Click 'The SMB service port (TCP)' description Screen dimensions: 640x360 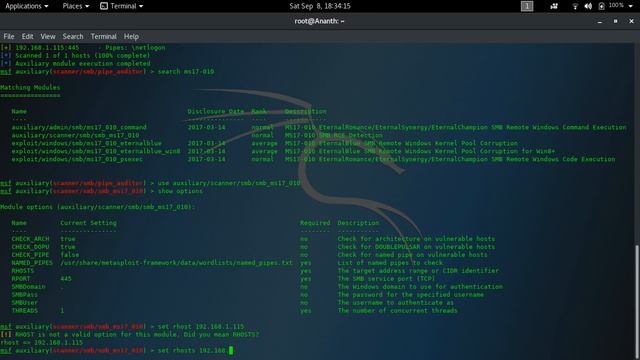point(386,279)
